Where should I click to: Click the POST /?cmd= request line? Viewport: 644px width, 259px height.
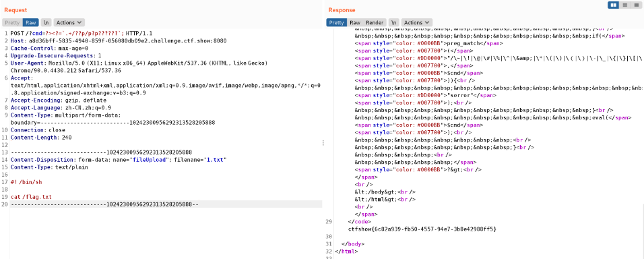coord(82,33)
